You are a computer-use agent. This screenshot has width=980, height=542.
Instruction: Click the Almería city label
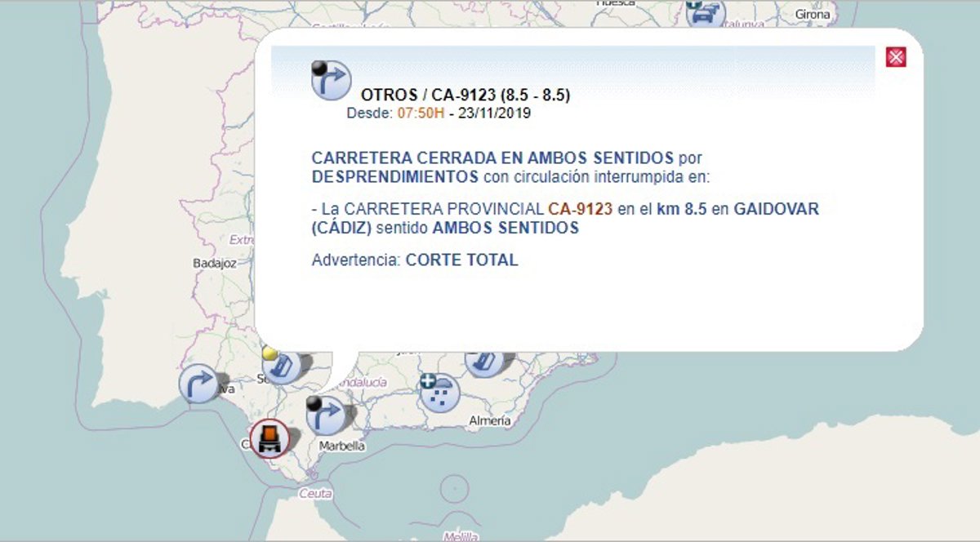click(490, 421)
